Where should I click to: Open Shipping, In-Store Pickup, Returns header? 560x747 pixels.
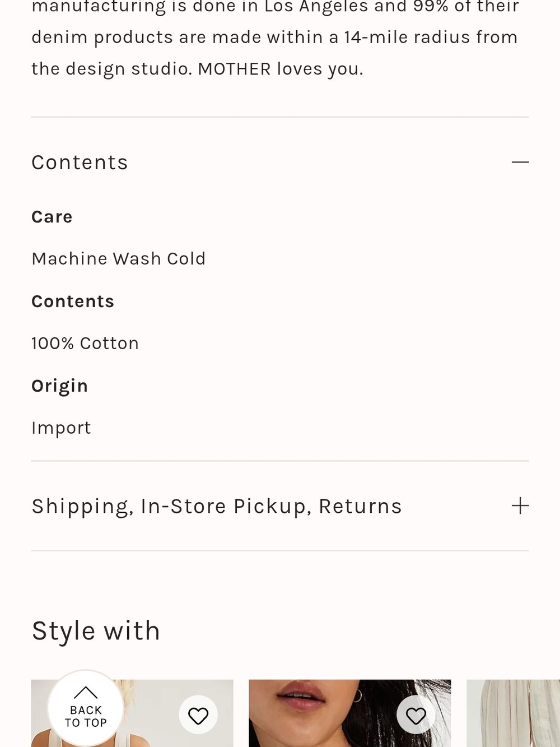point(280,506)
